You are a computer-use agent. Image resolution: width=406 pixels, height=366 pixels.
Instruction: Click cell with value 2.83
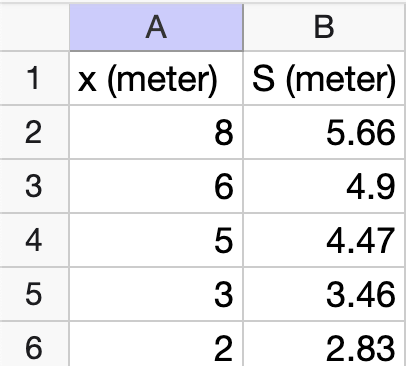pos(325,344)
